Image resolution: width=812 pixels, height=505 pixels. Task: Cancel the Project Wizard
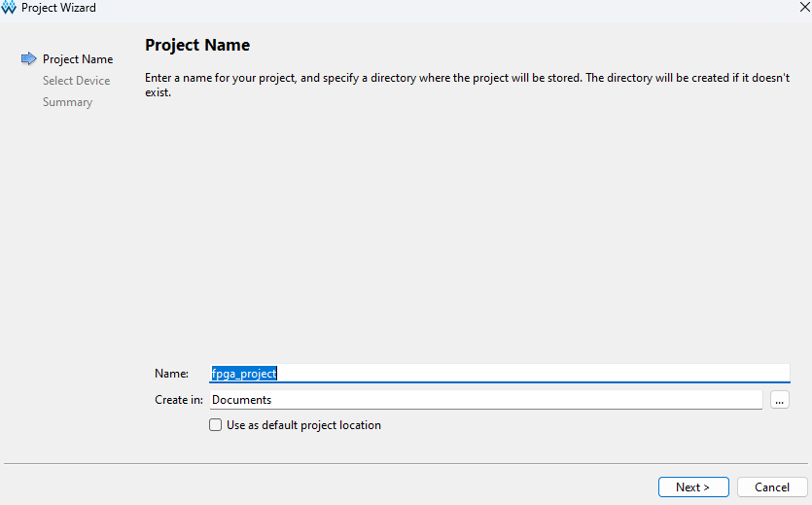point(772,487)
